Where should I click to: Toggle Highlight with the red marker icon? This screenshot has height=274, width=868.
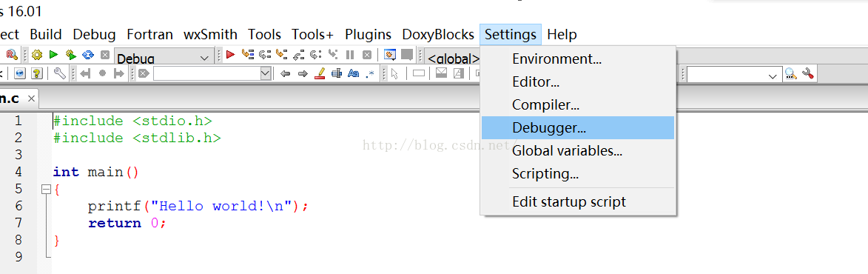point(320,73)
